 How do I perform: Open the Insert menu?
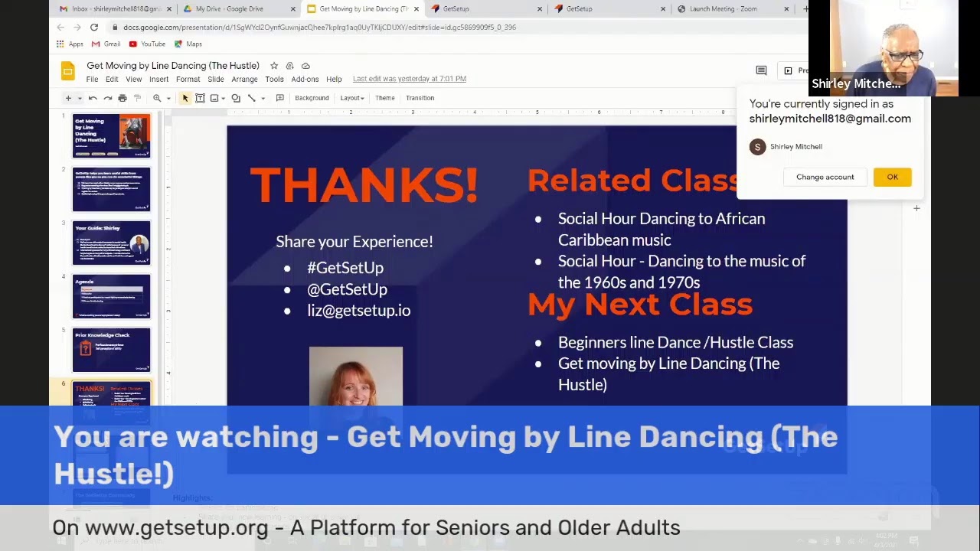[x=158, y=80]
